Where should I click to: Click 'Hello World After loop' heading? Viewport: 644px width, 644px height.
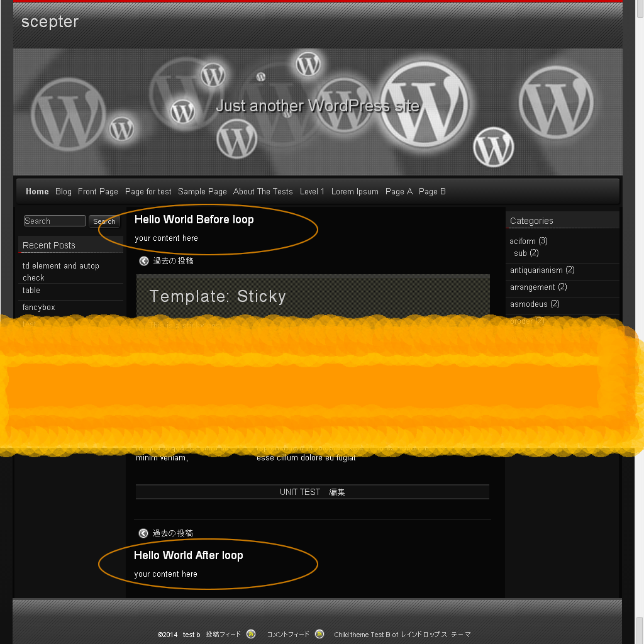point(188,555)
